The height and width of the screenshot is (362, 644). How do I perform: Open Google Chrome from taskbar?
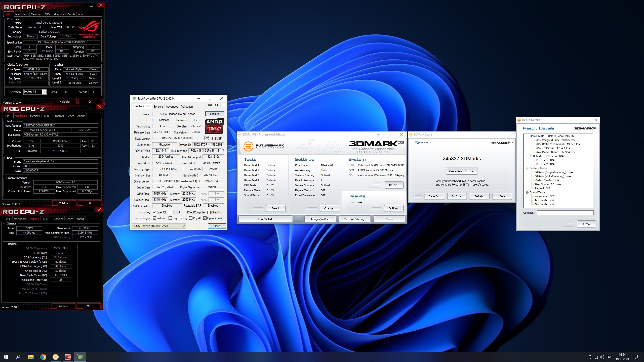43,357
